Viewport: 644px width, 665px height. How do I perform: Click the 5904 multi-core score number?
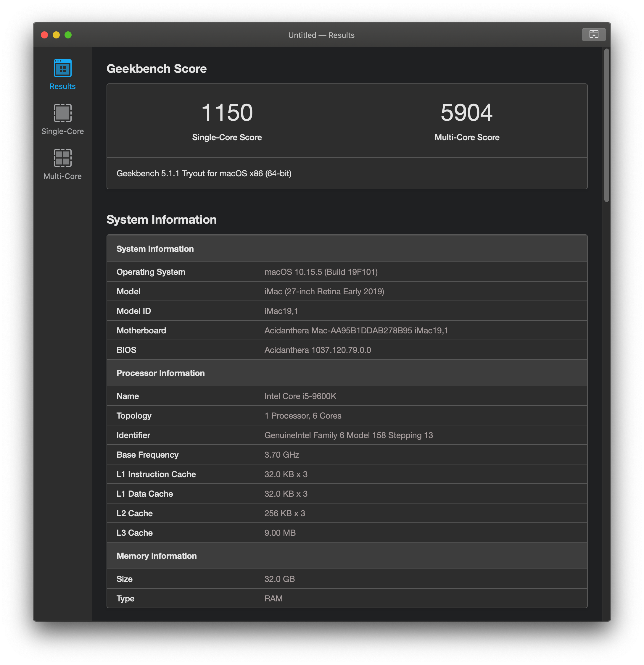tap(466, 113)
